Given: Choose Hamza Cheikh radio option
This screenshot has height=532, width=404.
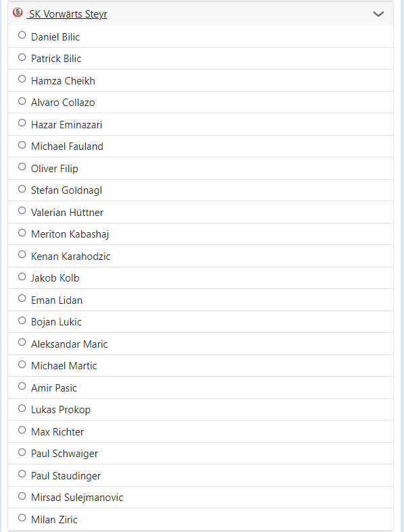Looking at the screenshot, I should [22, 79].
